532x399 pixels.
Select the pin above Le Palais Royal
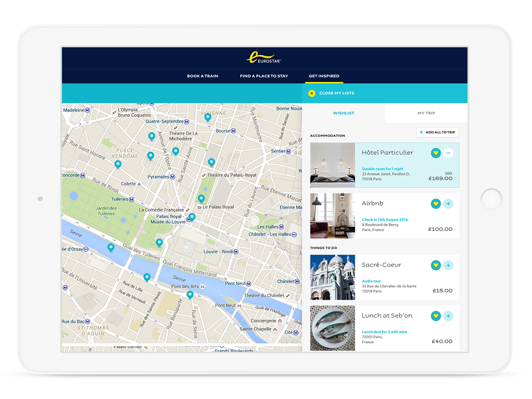point(201,199)
